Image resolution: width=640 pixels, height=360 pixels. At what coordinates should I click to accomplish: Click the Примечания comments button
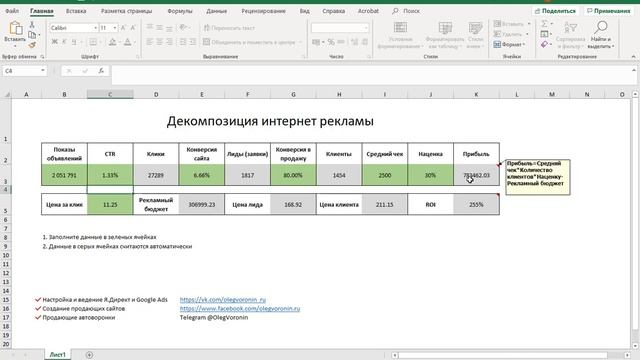(609, 11)
